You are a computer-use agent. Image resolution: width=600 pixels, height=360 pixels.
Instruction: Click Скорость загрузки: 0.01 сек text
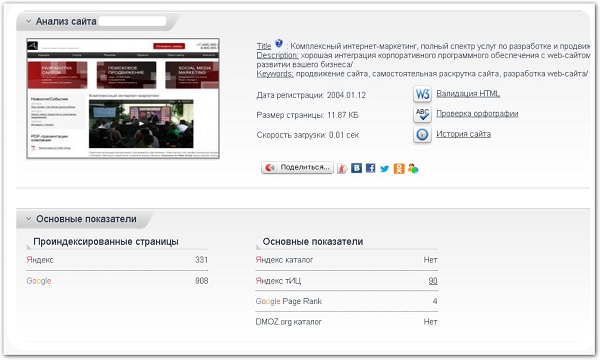(x=308, y=135)
